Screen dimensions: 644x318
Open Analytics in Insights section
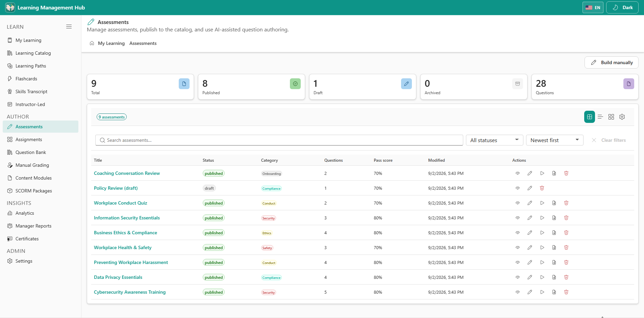click(x=41, y=213)
